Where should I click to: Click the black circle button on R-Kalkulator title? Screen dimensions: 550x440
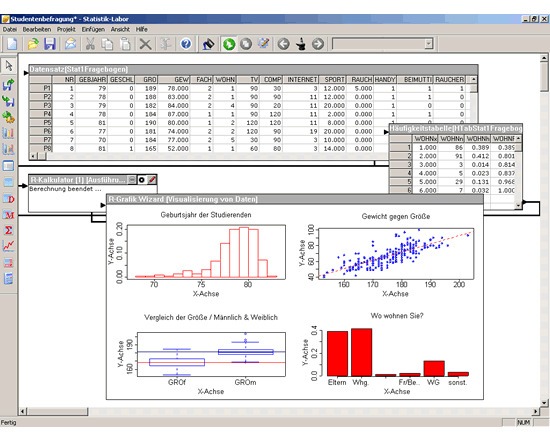141,180
